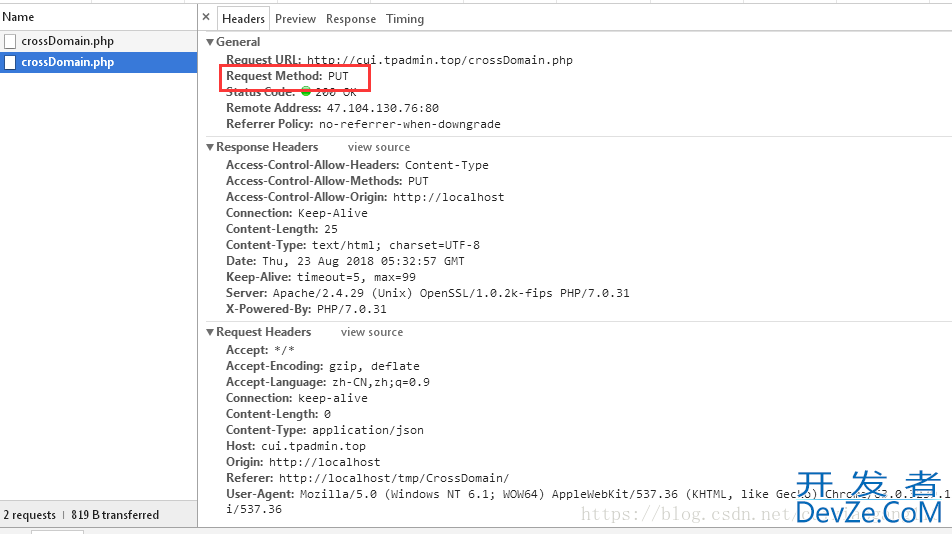Click Origin http://localhost row
952x534 pixels.
tap(303, 462)
